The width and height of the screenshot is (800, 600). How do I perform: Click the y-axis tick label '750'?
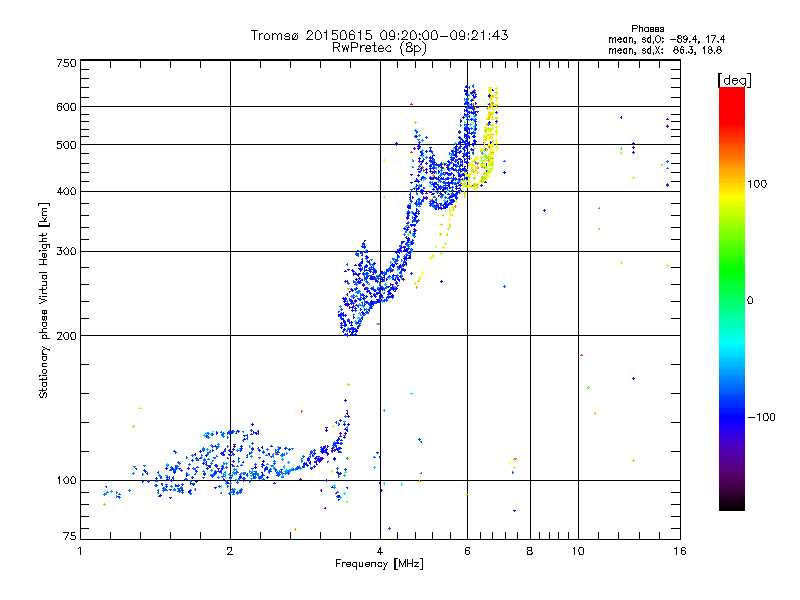click(67, 63)
